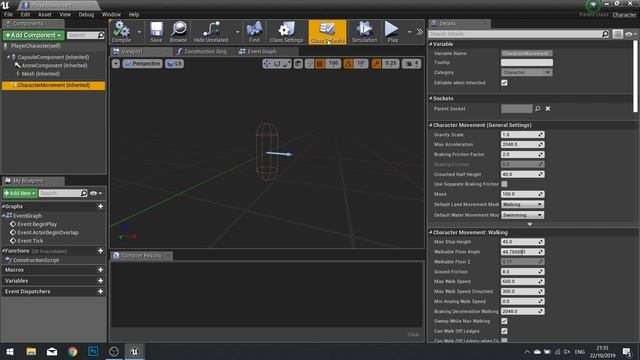Add a new event dispatcher
The image size is (640, 360).
[100, 291]
